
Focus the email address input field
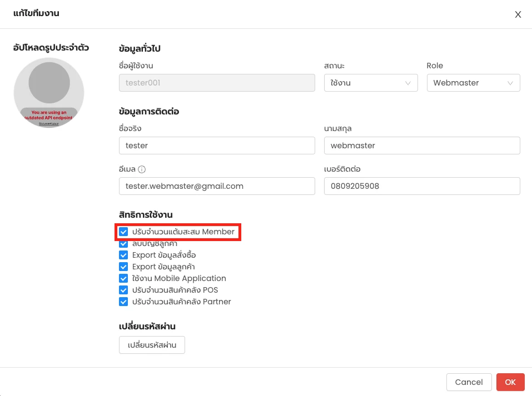[217, 186]
